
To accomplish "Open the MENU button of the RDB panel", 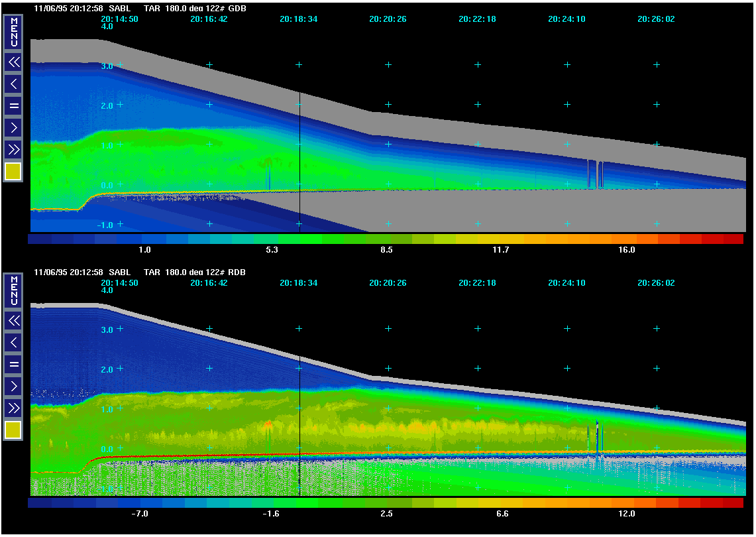I will (13, 291).
